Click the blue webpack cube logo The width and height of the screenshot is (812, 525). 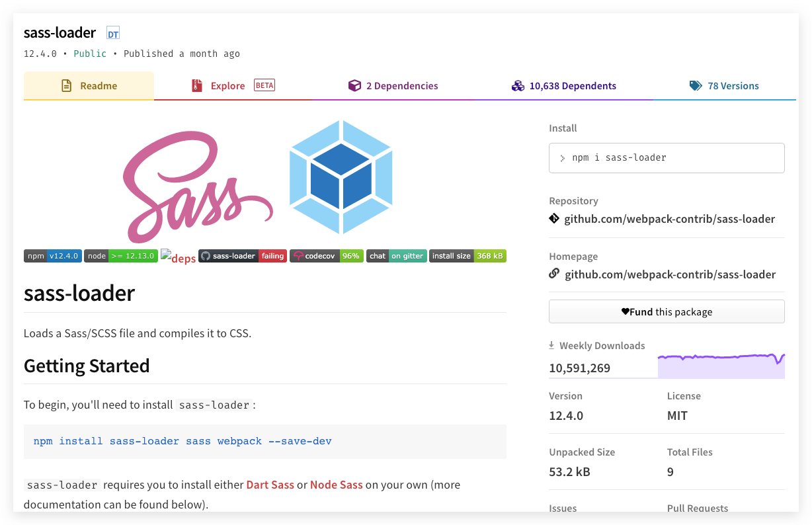click(341, 177)
